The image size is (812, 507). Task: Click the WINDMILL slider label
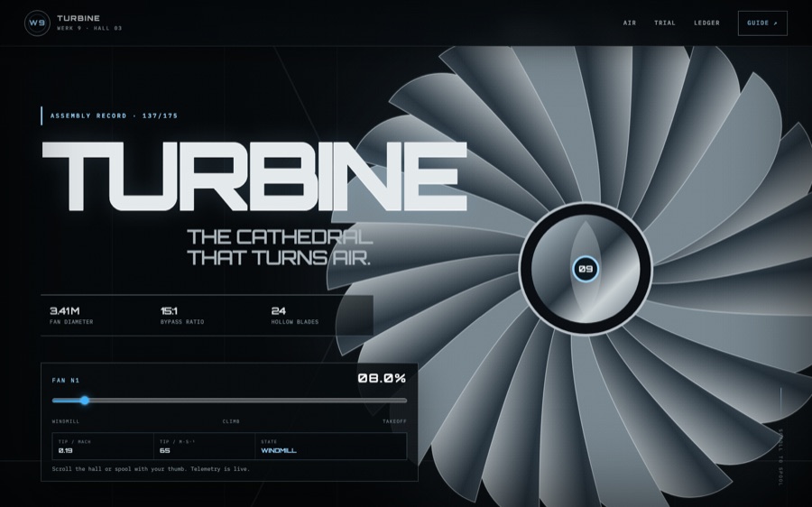click(66, 421)
